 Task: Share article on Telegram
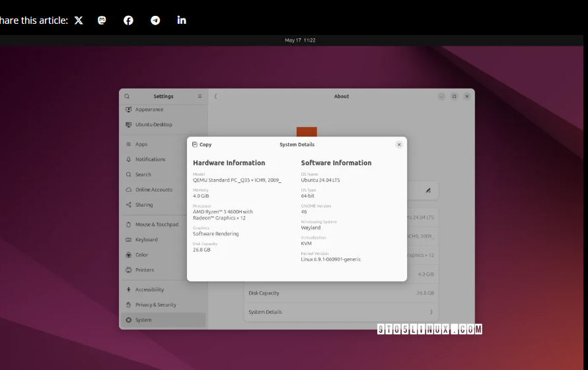(x=155, y=20)
